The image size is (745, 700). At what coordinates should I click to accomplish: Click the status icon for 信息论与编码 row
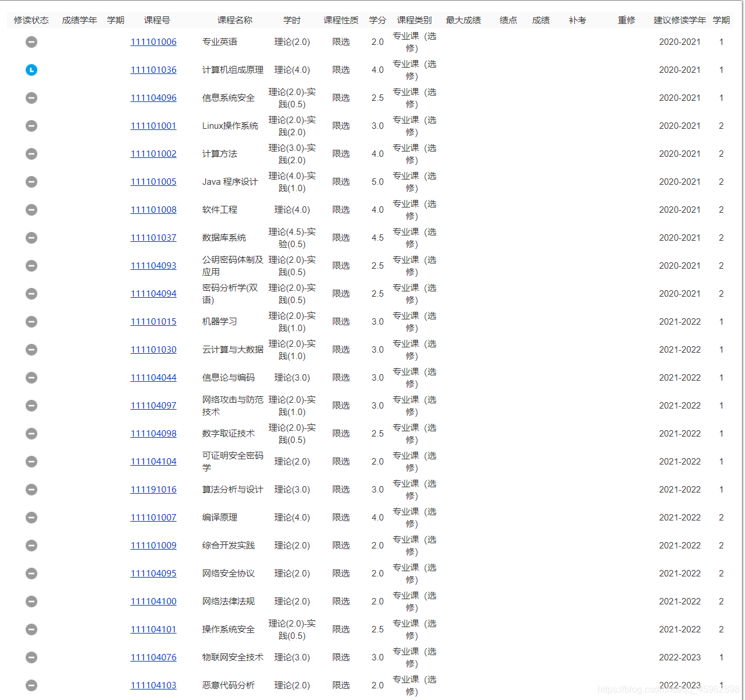[31, 378]
